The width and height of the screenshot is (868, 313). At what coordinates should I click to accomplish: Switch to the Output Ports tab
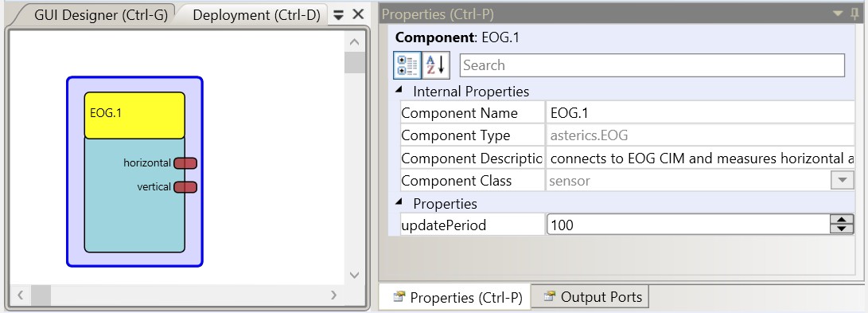coord(590,297)
